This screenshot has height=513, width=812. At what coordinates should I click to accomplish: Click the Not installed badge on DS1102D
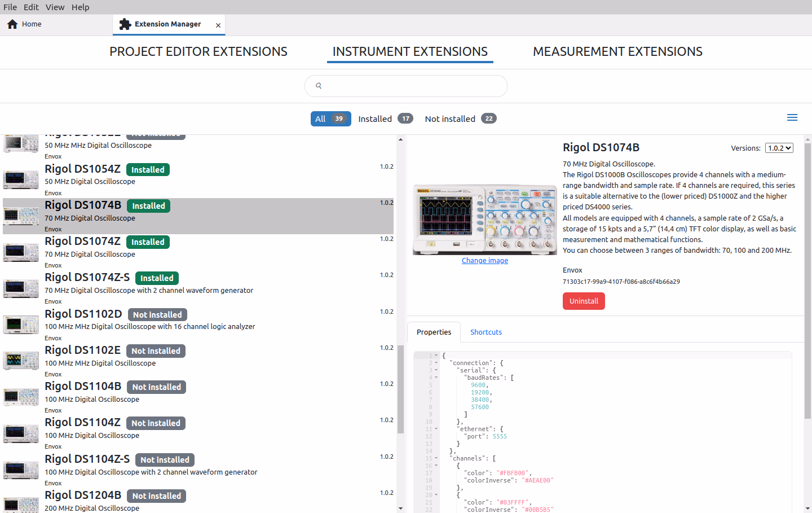(157, 315)
